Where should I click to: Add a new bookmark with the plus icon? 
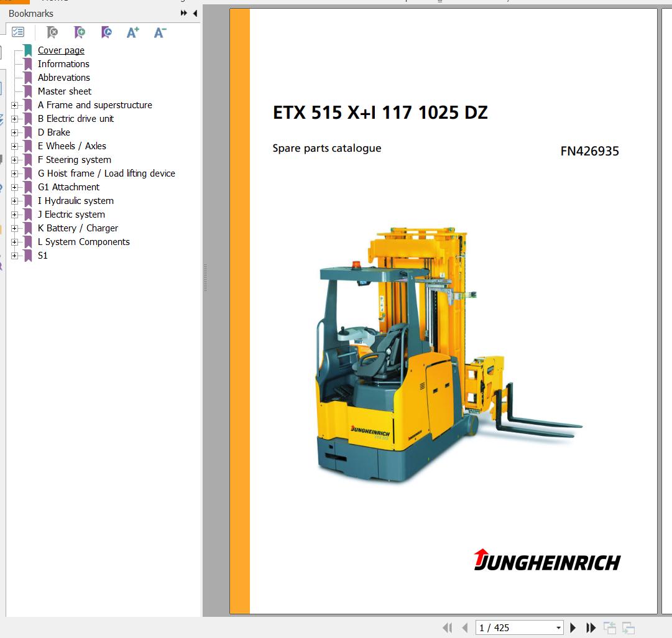point(79,32)
